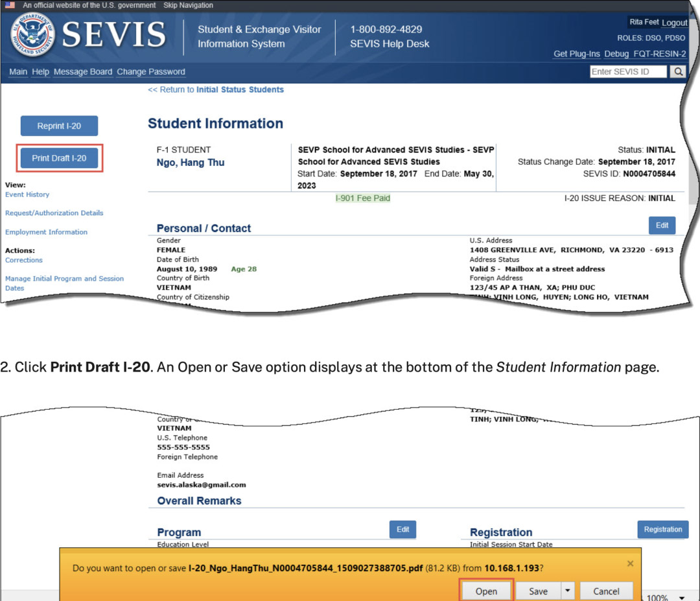Click the SEVIS ID value N0004705844

pyautogui.click(x=649, y=174)
